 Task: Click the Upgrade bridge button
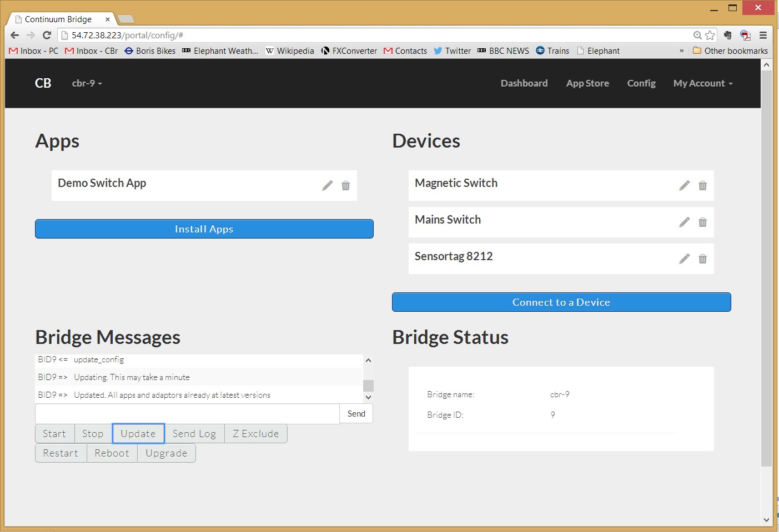[167, 453]
